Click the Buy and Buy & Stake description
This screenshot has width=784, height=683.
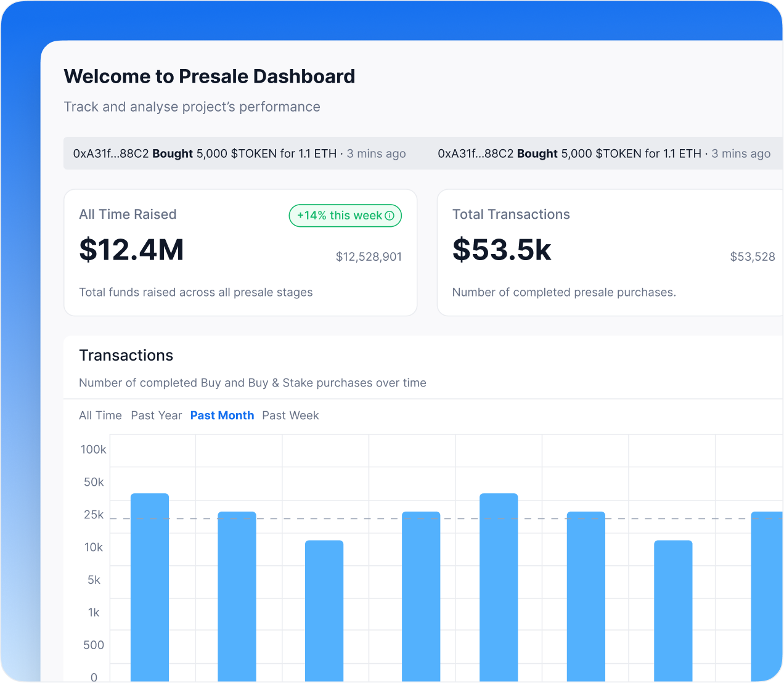coord(253,383)
